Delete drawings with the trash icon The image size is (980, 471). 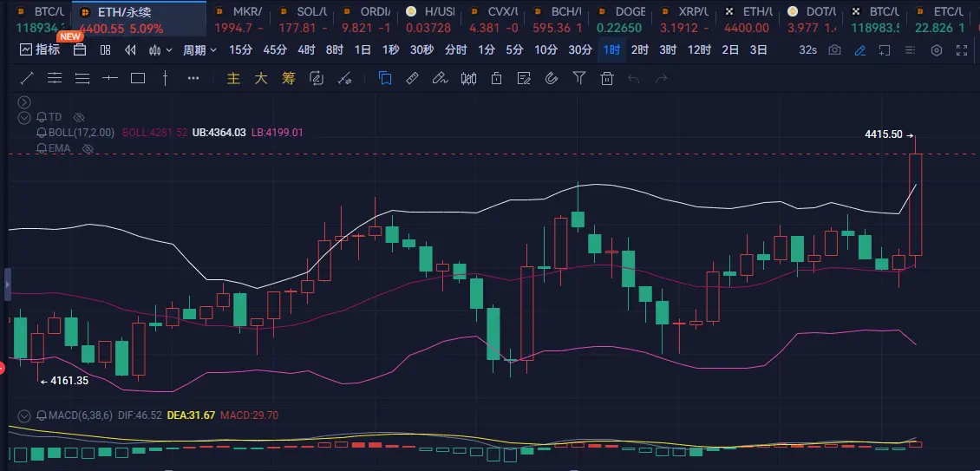tap(606, 78)
